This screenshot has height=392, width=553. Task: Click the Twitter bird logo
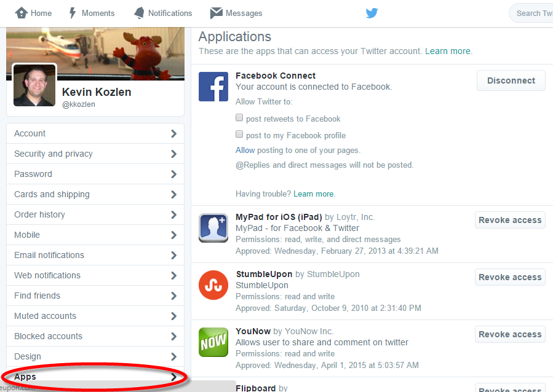372,13
